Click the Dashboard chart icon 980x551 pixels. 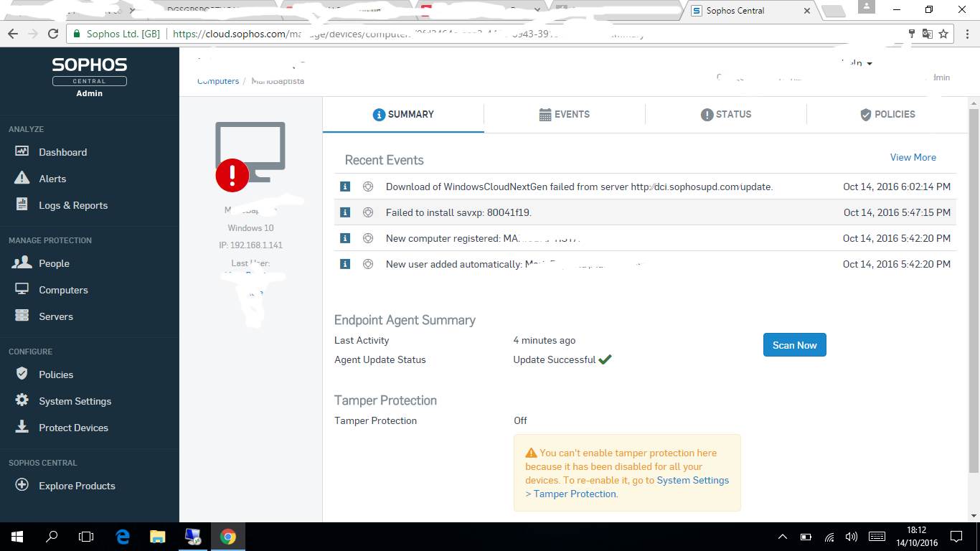pyautogui.click(x=22, y=151)
